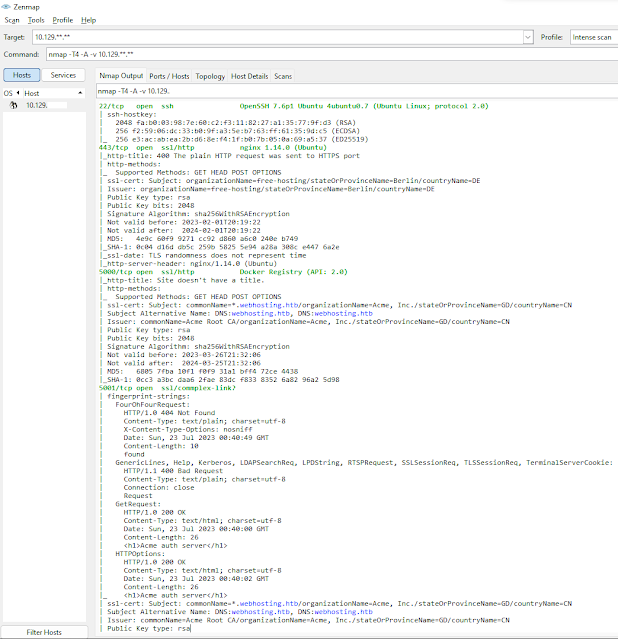Click the Not valid after 2024-03-25 line
618x639 pixels.
tap(184, 363)
